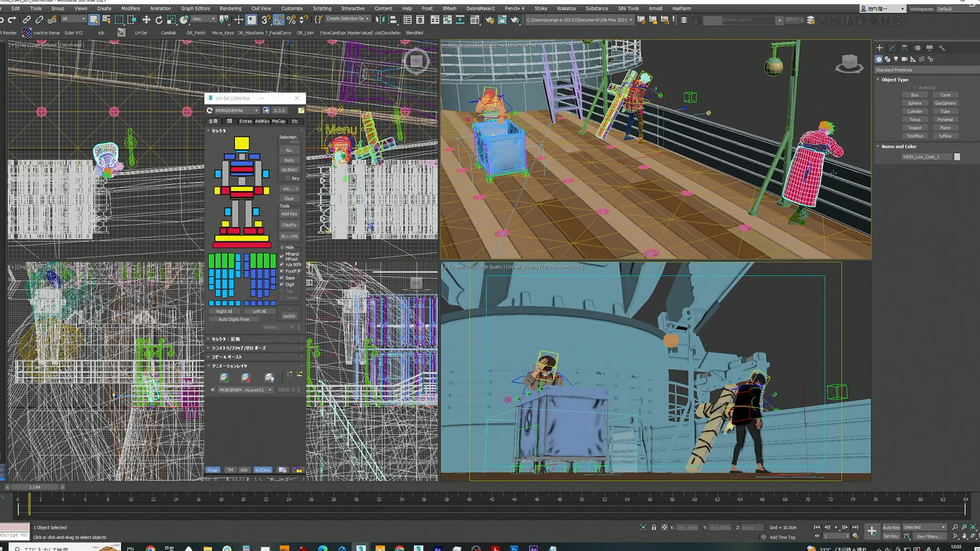The image size is (980, 551).
Task: Toggle the MHand MFoot checkbox
Action: tap(282, 256)
